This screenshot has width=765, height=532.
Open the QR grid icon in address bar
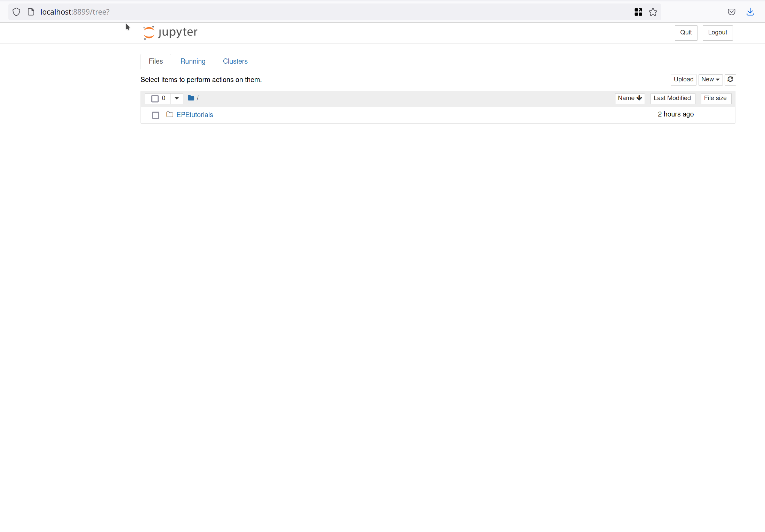click(x=638, y=12)
